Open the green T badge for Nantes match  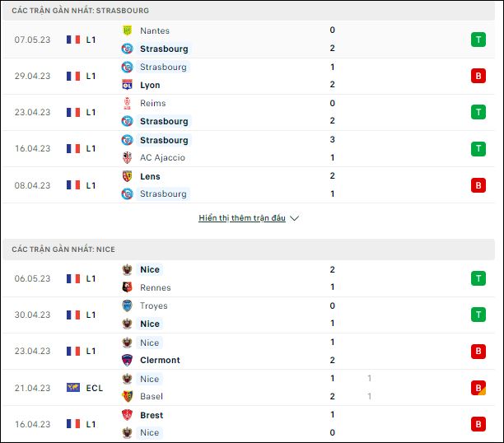tap(478, 40)
